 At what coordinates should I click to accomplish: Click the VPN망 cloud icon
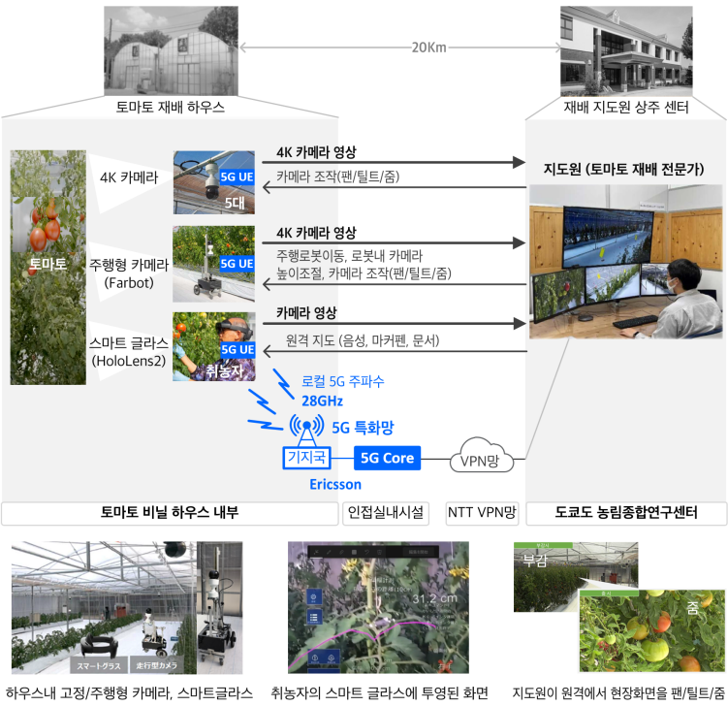(482, 455)
